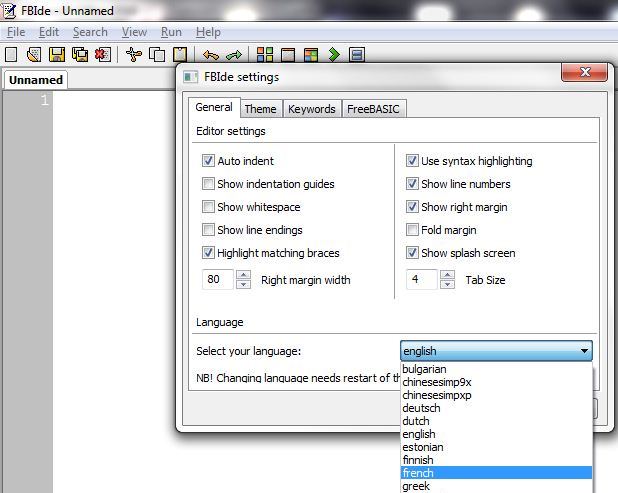The image size is (618, 493).
Task: Switch to the Theme tab
Action: click(x=261, y=109)
